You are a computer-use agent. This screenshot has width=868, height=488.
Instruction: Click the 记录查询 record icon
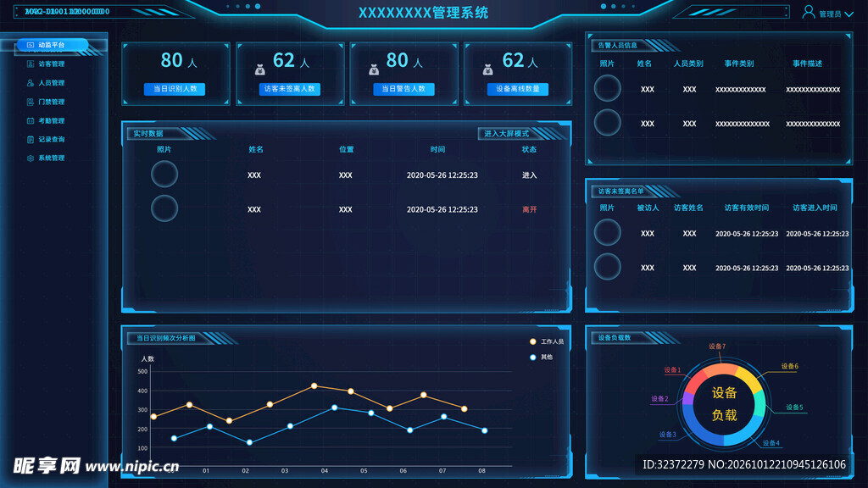(x=31, y=140)
